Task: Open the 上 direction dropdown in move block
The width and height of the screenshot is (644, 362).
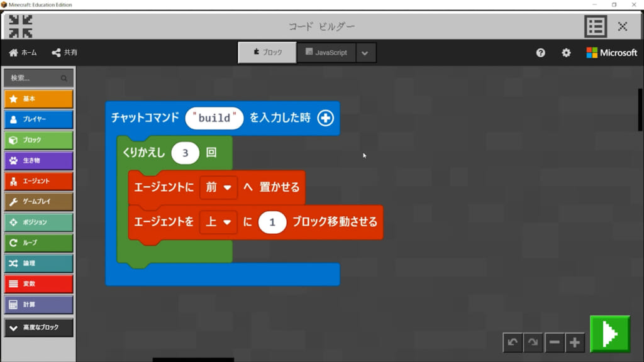Action: (218, 222)
